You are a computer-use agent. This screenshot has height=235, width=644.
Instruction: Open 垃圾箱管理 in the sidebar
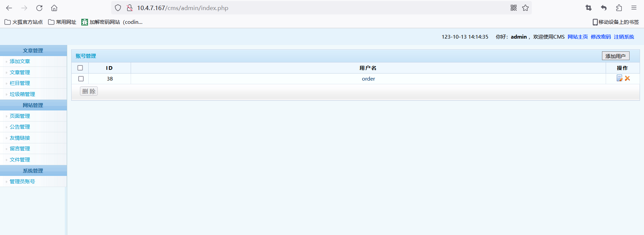[22, 94]
